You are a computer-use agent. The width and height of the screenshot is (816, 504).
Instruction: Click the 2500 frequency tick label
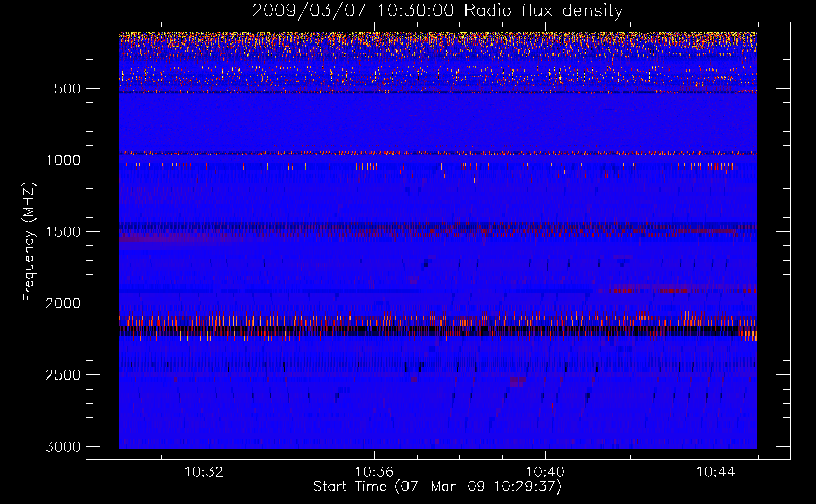pos(63,375)
